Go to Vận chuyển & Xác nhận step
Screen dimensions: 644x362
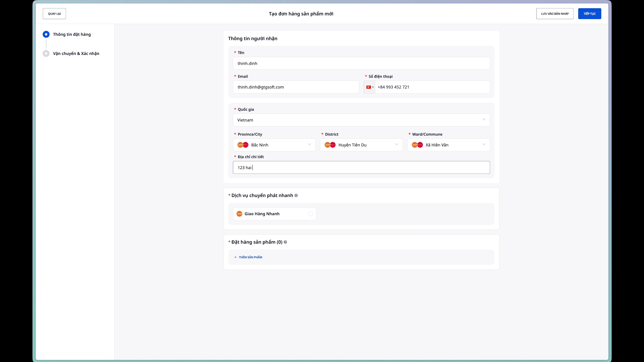(x=76, y=53)
